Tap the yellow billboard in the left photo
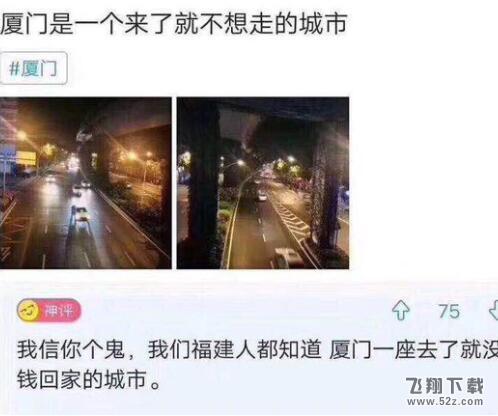Screen dimensions: 498x416 26,158
